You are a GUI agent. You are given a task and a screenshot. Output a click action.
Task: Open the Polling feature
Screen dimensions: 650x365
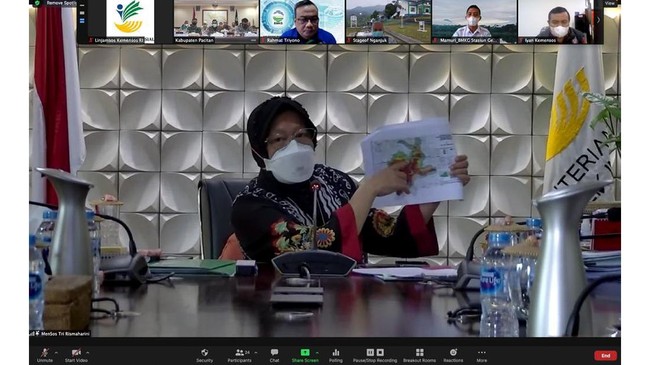coord(336,355)
